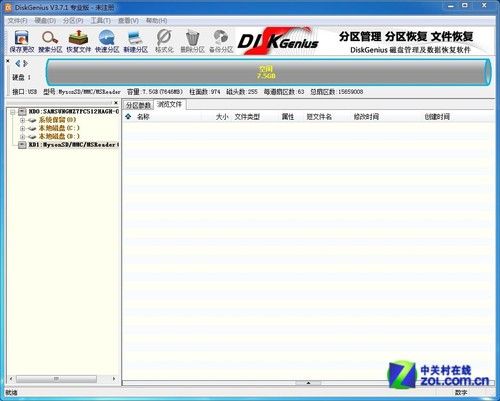
Task: Click the 新建分区 (new partition) icon
Action: pos(135,41)
